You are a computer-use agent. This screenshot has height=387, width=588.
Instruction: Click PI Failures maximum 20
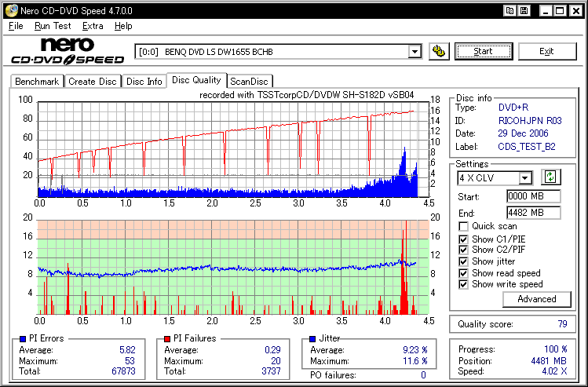tap(276, 361)
